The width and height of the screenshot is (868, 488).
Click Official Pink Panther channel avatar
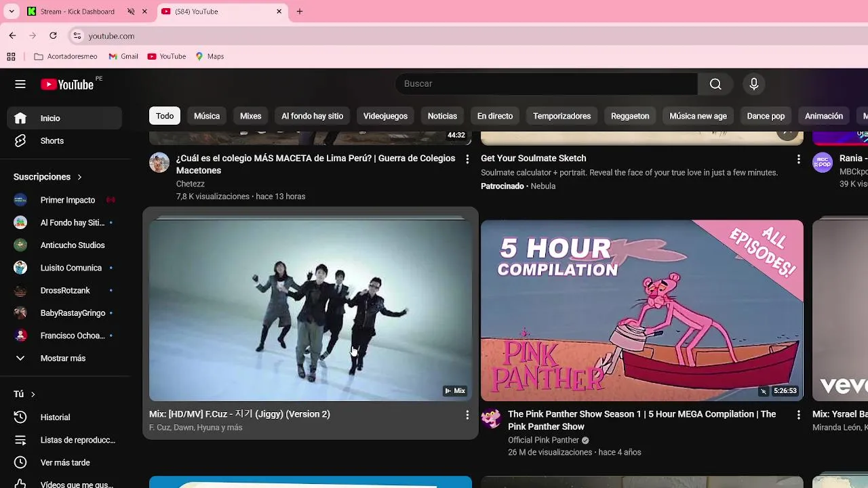[491, 419]
